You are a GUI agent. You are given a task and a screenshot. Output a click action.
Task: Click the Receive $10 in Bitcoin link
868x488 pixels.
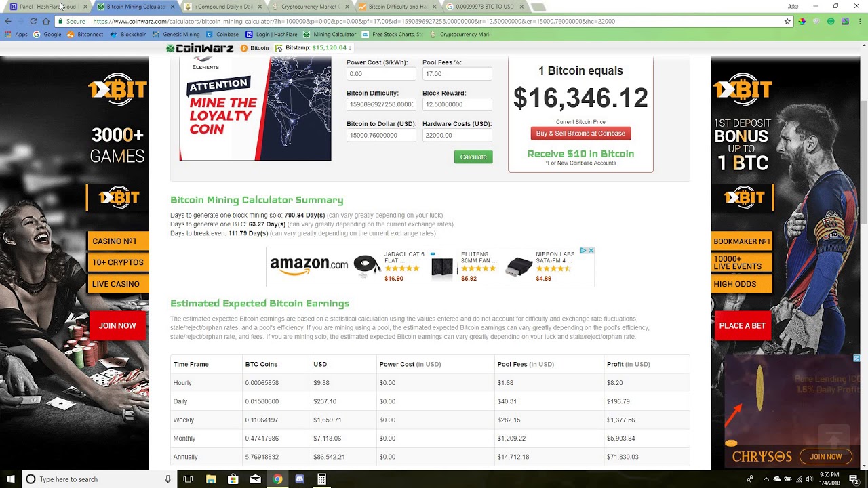tap(580, 154)
